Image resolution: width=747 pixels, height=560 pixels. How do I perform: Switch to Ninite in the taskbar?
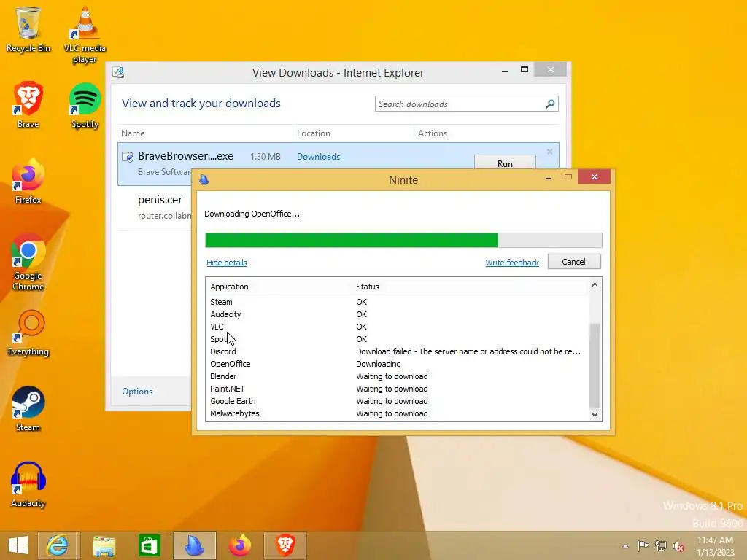195,545
